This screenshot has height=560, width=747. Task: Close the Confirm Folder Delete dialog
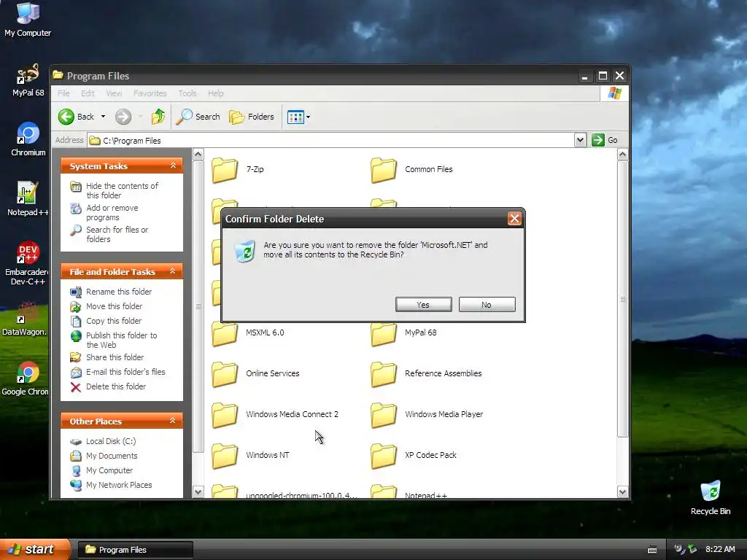(514, 219)
